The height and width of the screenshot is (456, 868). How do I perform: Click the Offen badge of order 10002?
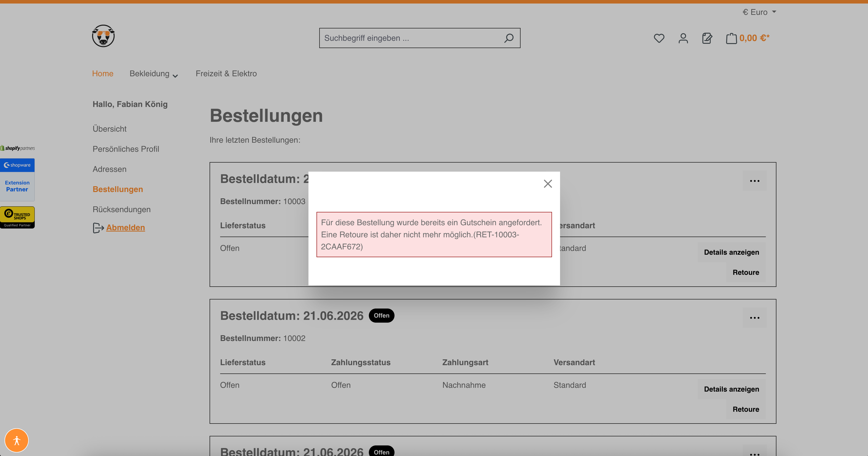[x=381, y=316]
